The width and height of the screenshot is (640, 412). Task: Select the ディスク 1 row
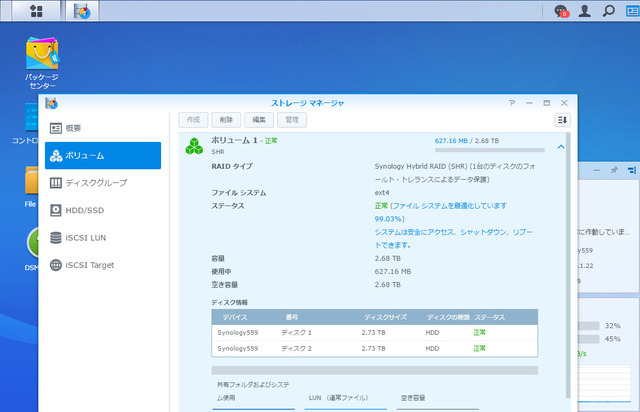pyautogui.click(x=374, y=333)
